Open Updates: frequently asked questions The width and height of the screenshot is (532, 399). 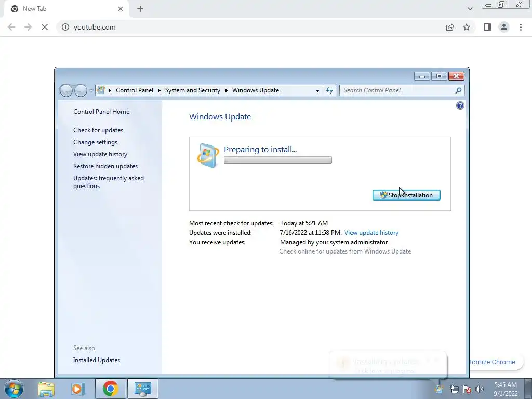coord(109,182)
